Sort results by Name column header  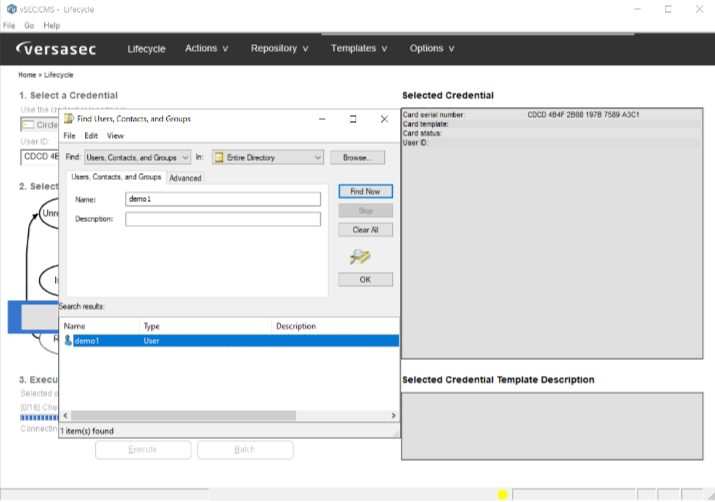(100, 326)
